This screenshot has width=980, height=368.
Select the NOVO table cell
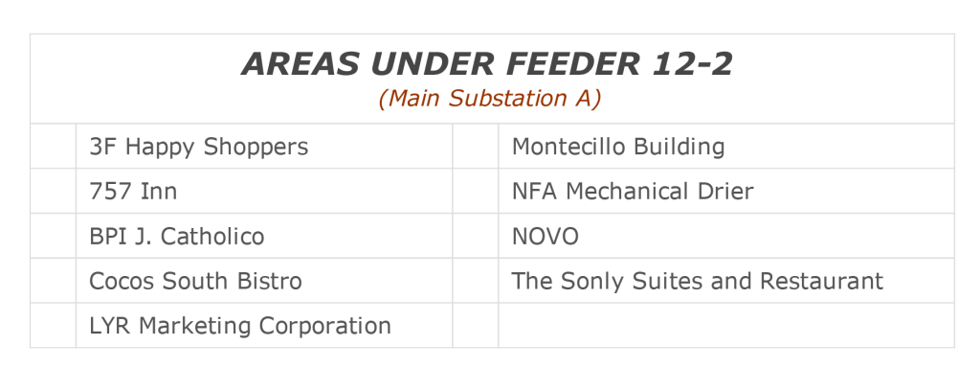tap(726, 236)
